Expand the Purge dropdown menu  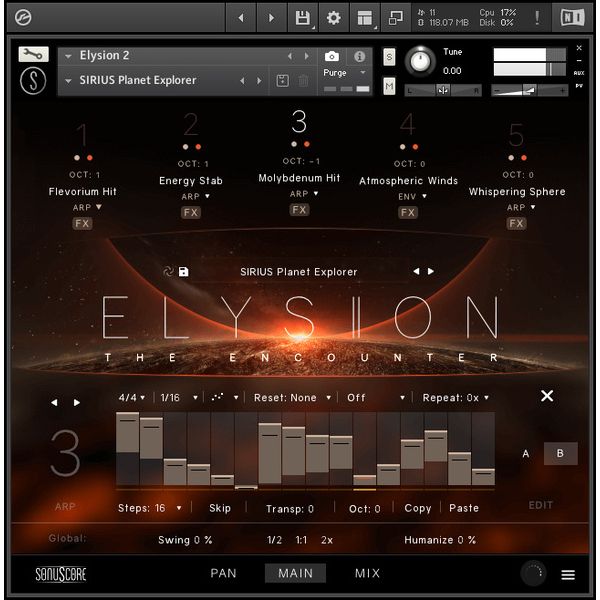point(344,73)
